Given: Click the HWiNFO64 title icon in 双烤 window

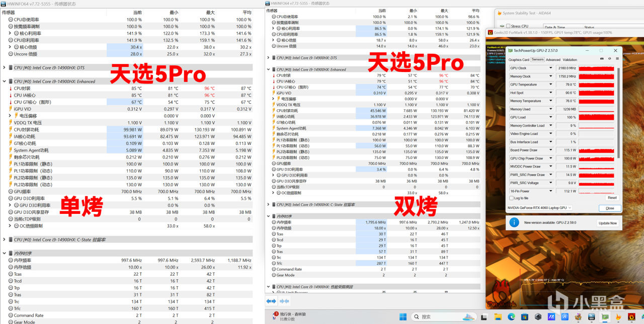Looking at the screenshot, I should click(267, 3).
